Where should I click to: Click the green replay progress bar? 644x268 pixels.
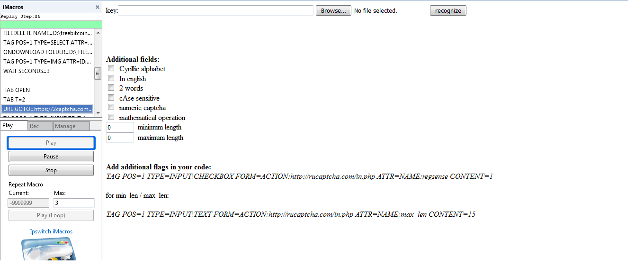coord(51,24)
